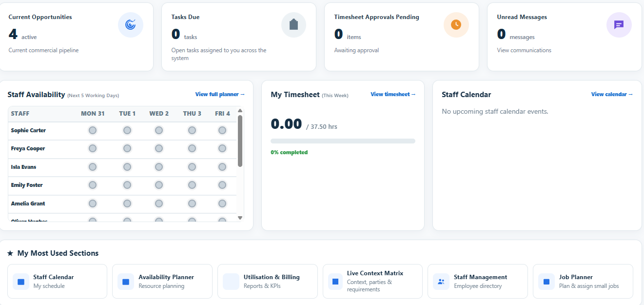The width and height of the screenshot is (644, 305).
Task: Open the Availability Planner section card
Action: tap(162, 281)
